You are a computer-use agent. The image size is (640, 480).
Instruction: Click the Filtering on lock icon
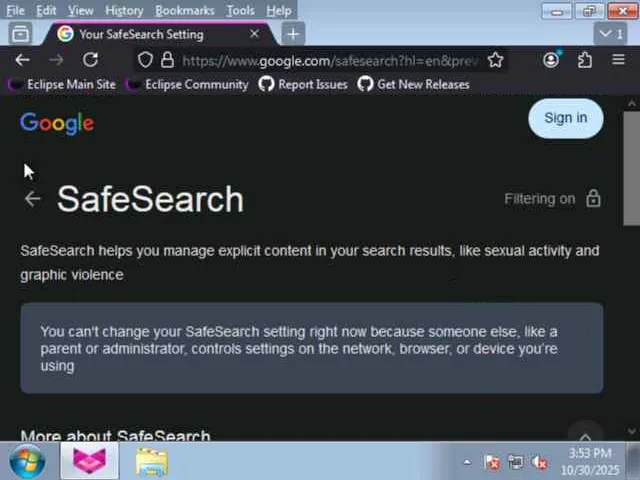pos(593,198)
